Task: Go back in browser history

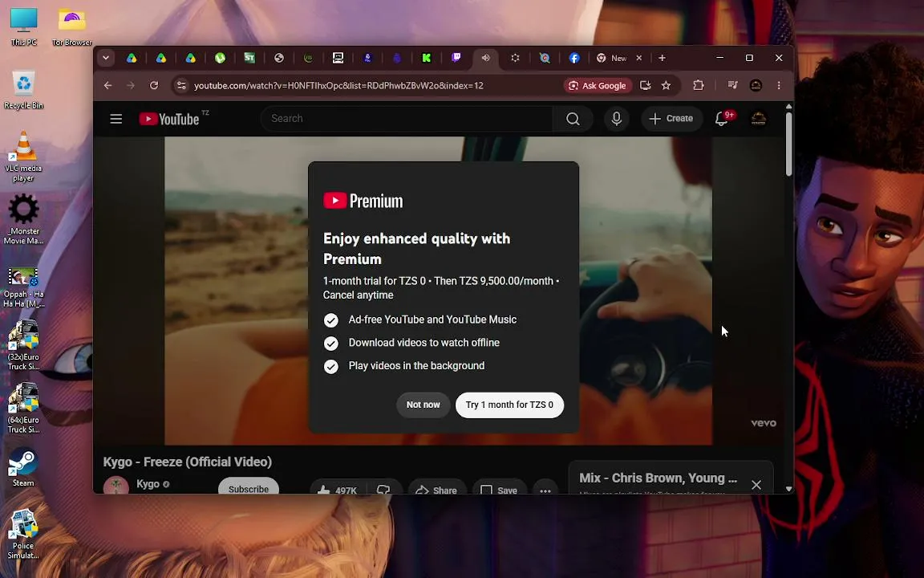Action: [x=107, y=86]
